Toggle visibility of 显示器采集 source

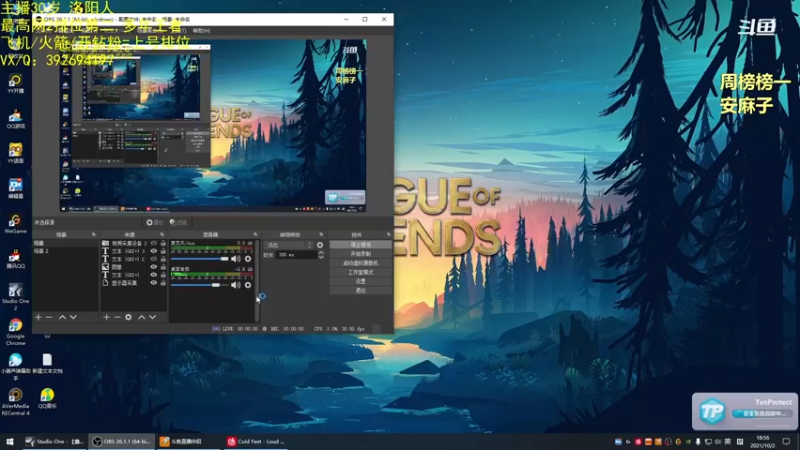[154, 283]
